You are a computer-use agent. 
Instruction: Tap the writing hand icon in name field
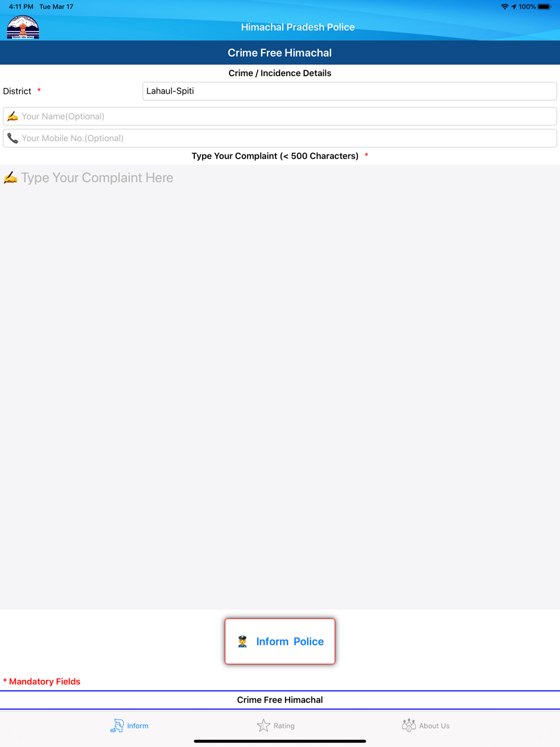click(x=12, y=116)
